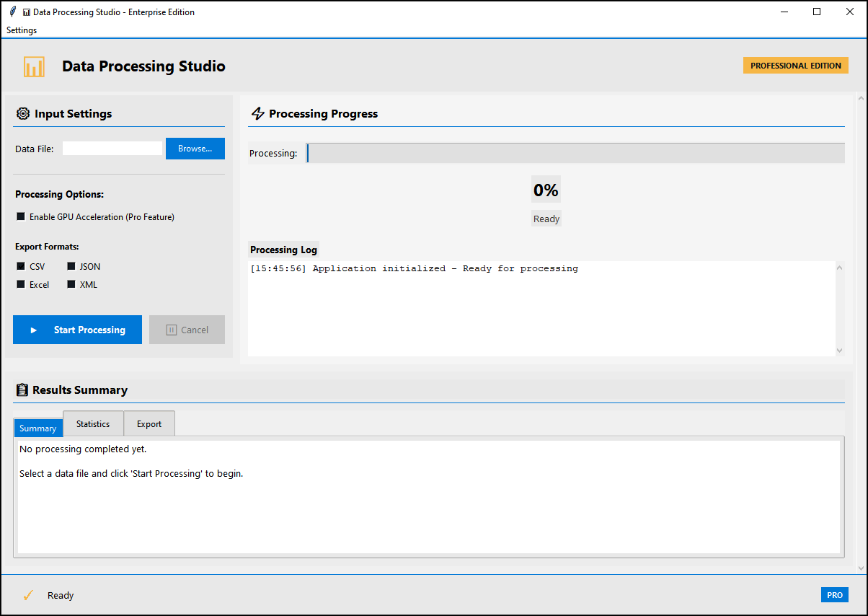The height and width of the screenshot is (616, 868).
Task: Click the Browse button for Data File
Action: pyautogui.click(x=195, y=148)
